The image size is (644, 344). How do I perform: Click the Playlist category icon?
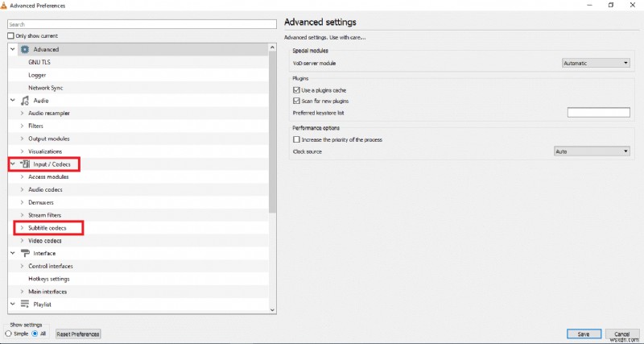pyautogui.click(x=25, y=305)
